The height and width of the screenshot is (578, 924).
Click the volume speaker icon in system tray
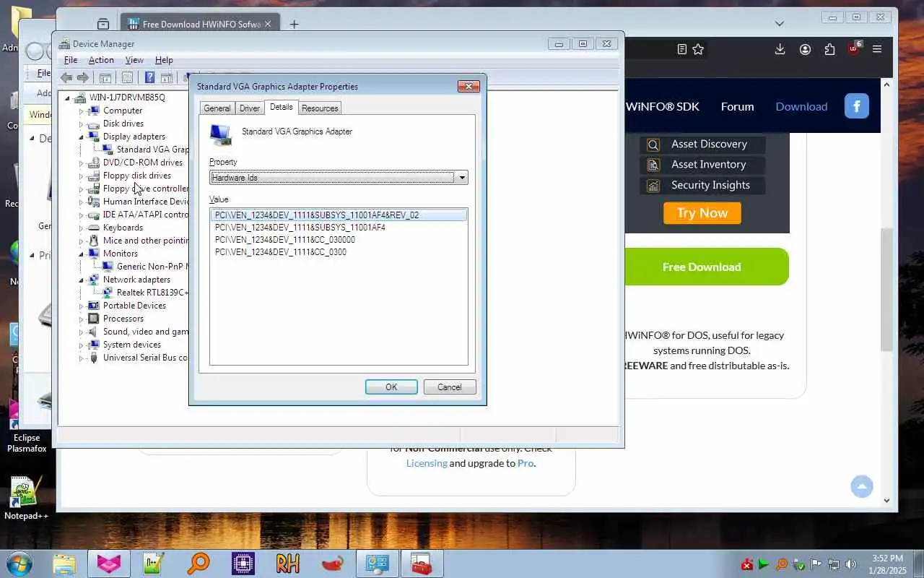[x=851, y=564]
